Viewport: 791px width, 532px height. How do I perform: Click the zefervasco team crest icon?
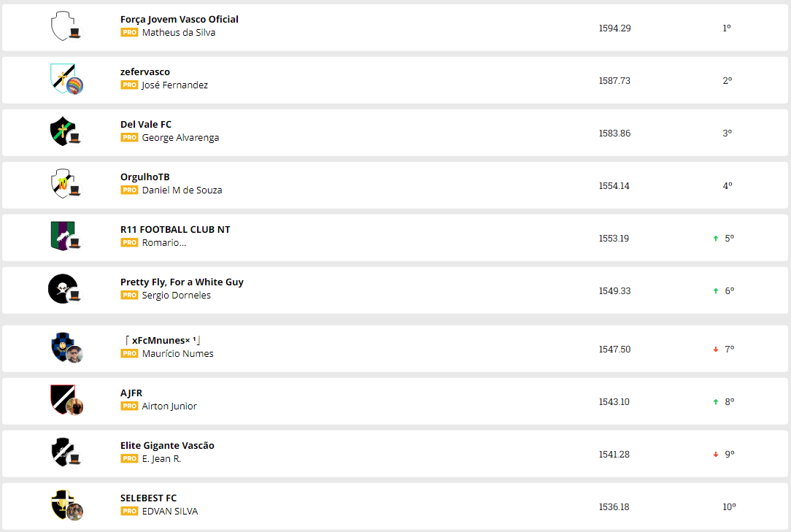(61, 78)
